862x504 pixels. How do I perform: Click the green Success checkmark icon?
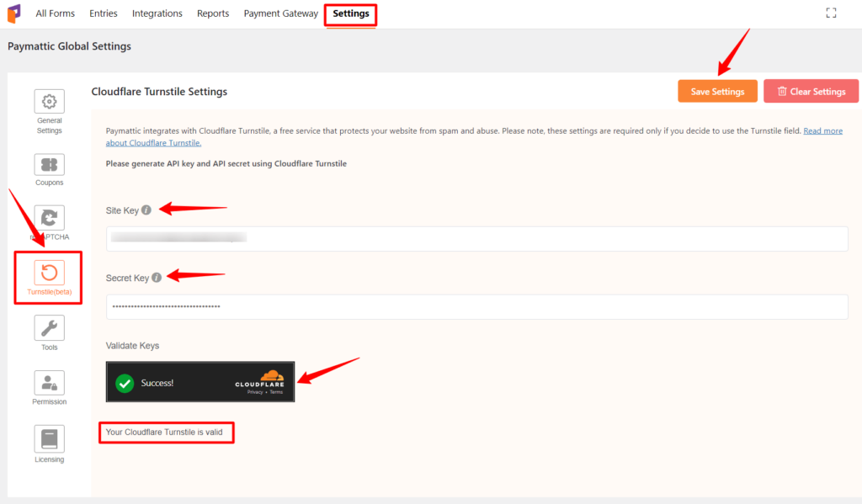point(125,383)
